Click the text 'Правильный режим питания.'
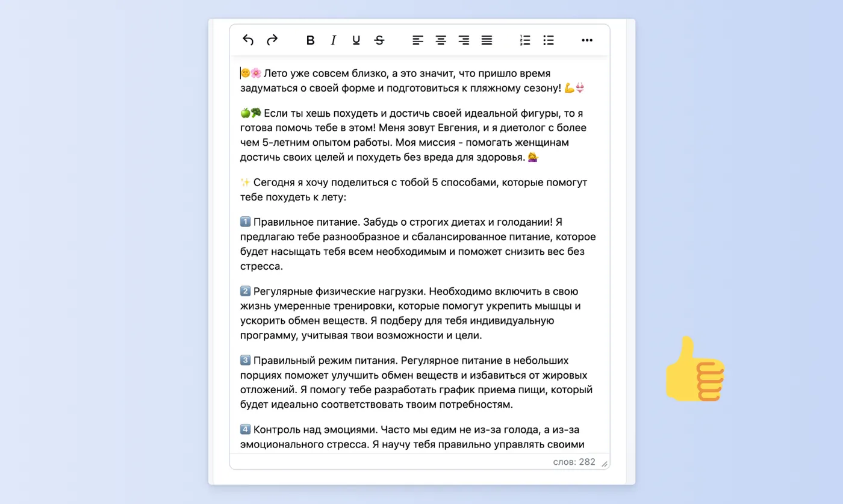Screen dimensions: 843x504 click(x=325, y=361)
